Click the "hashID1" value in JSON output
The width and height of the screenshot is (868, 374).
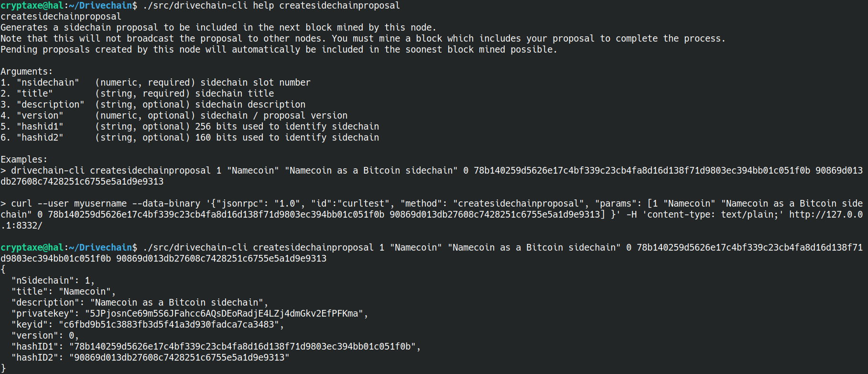pos(242,347)
